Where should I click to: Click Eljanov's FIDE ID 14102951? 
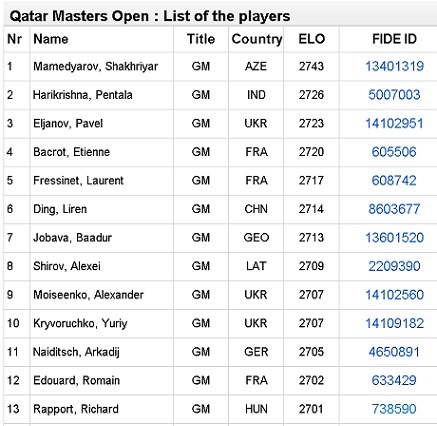tap(394, 123)
